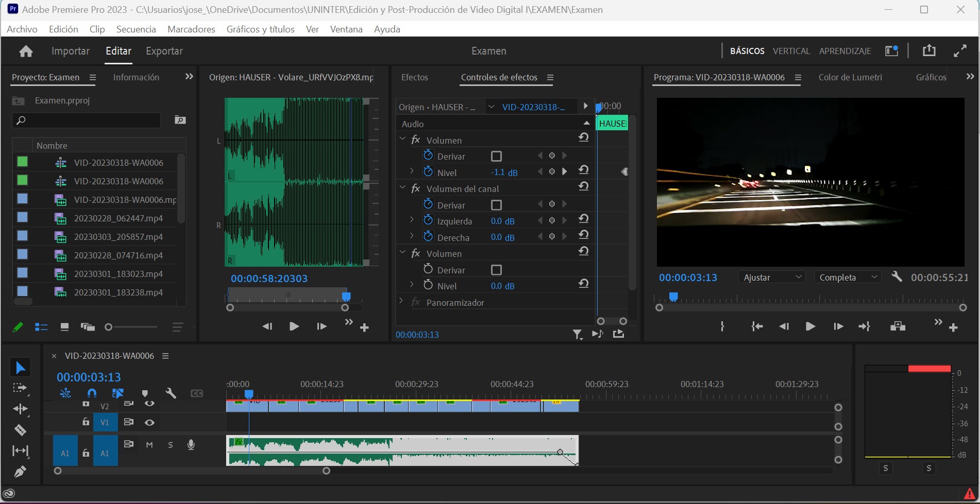The height and width of the screenshot is (504, 980).
Task: Switch to the APRENDIZAJE workspace
Action: (845, 51)
